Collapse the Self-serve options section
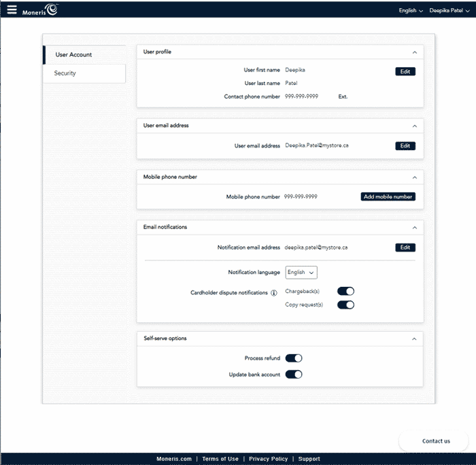 (x=414, y=339)
